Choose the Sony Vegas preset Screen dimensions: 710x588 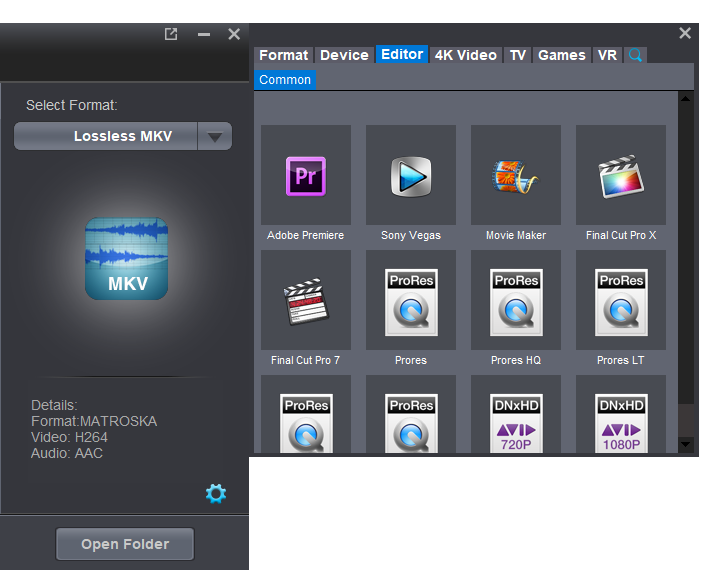pos(411,175)
